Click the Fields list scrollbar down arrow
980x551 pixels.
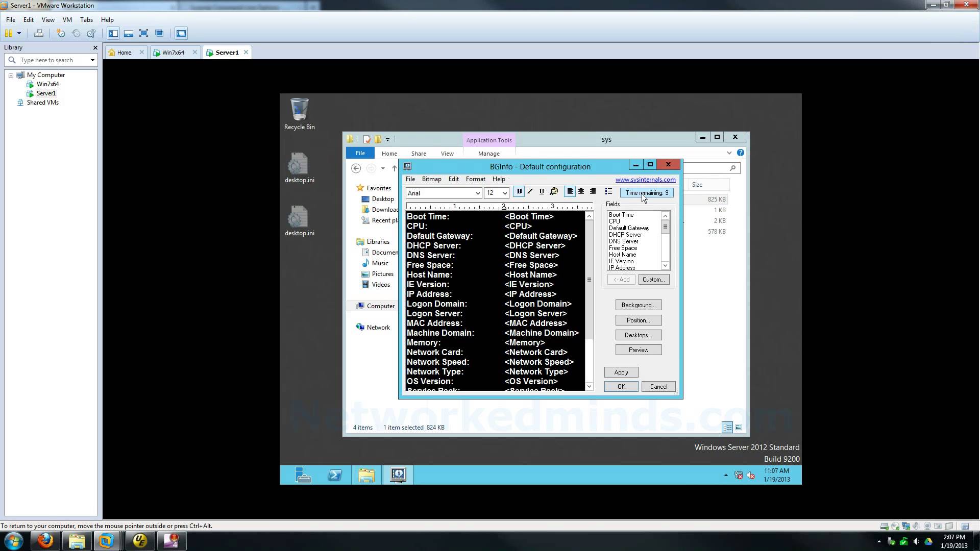click(665, 266)
